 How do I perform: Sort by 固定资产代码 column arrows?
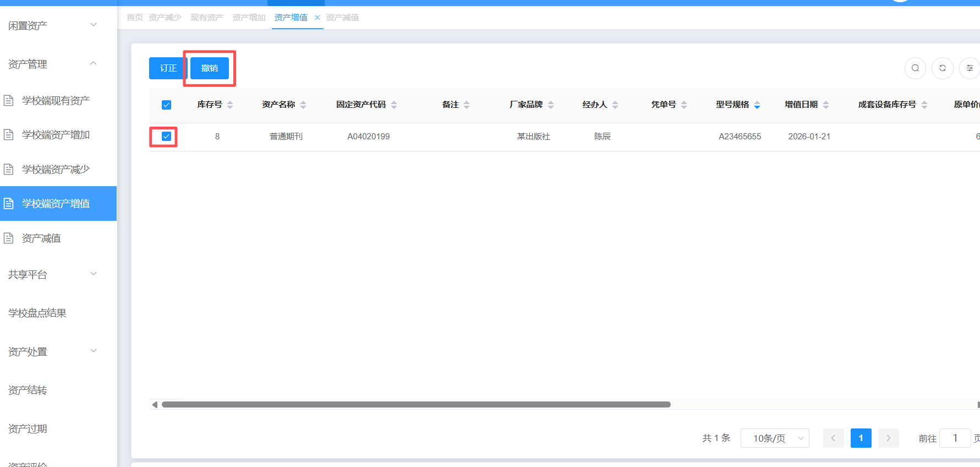point(394,105)
